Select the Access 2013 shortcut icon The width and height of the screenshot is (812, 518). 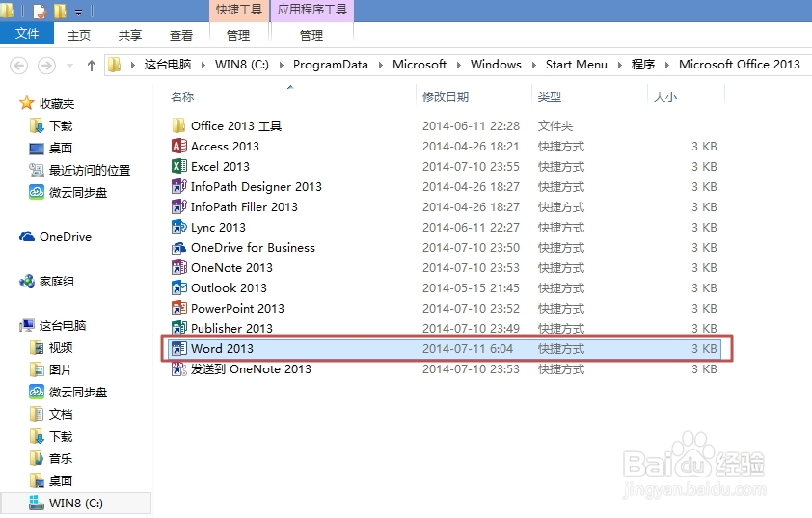(178, 146)
